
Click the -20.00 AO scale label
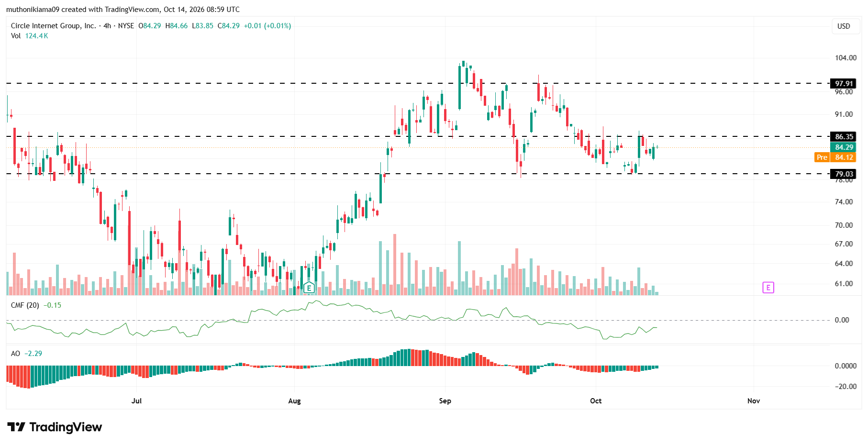(x=845, y=387)
